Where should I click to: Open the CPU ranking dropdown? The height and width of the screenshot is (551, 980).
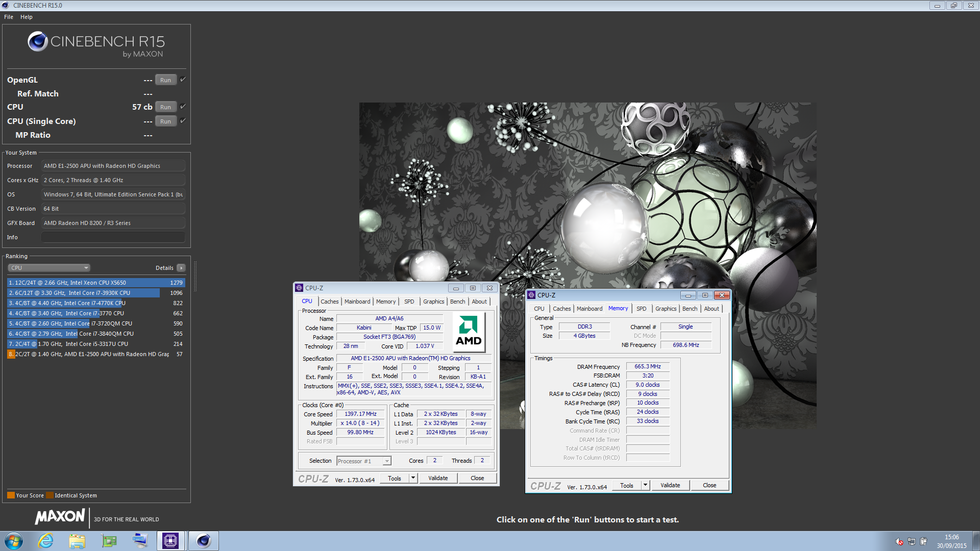click(49, 268)
